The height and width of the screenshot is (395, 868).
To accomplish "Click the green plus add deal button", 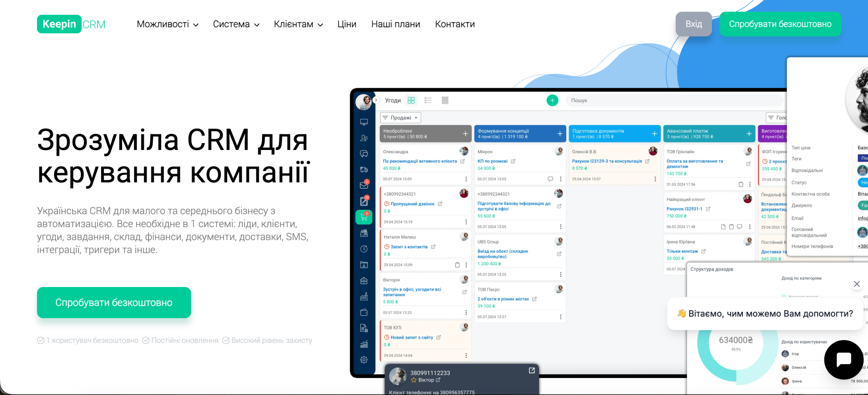I will click(552, 100).
